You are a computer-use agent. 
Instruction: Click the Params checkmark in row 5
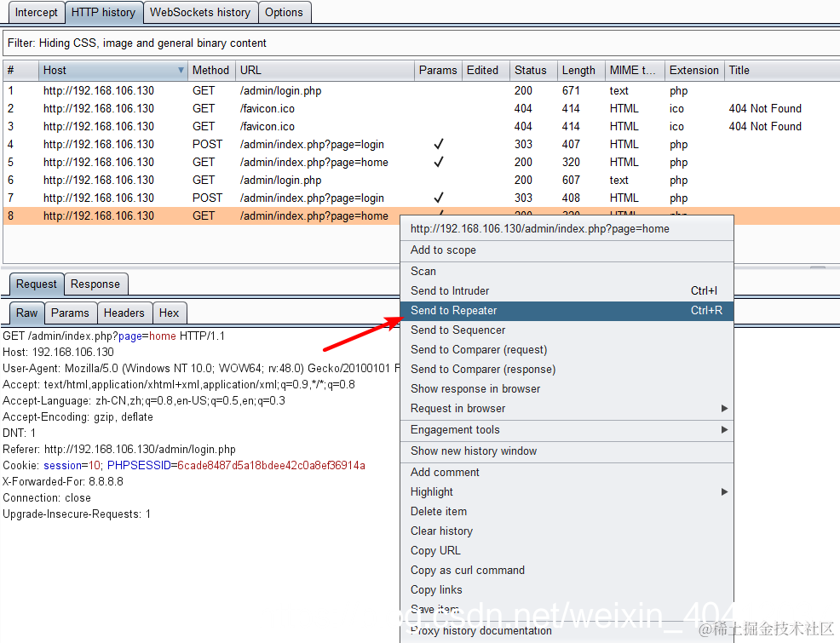click(439, 162)
